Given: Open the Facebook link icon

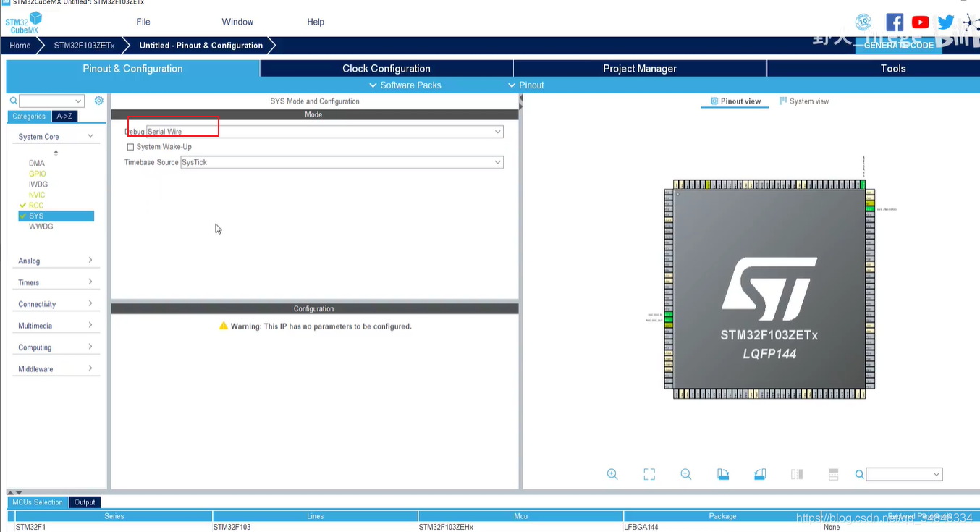Looking at the screenshot, I should [895, 22].
